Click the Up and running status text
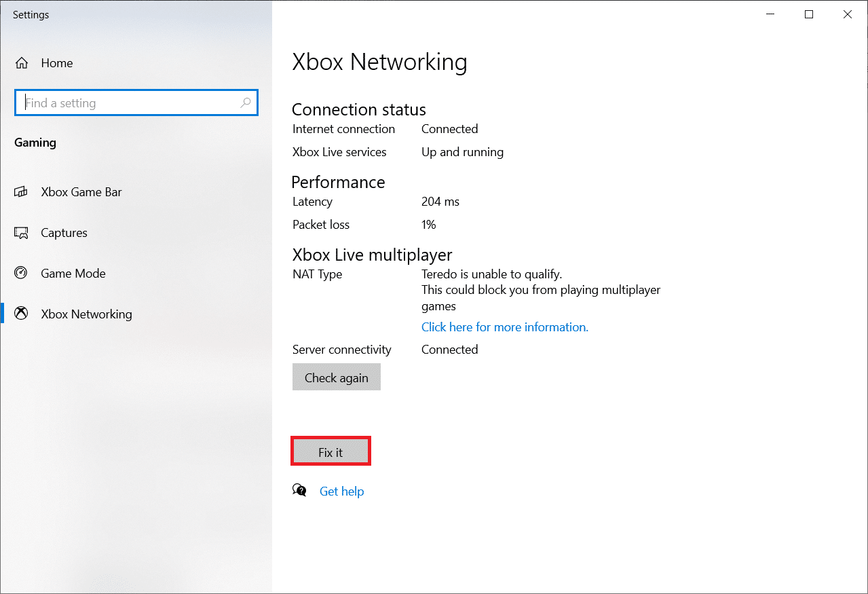Screen dimensions: 868x594 (463, 152)
